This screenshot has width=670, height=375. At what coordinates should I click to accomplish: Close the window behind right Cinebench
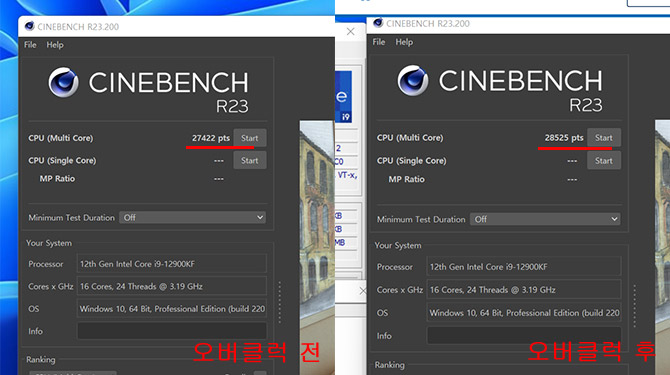click(350, 31)
